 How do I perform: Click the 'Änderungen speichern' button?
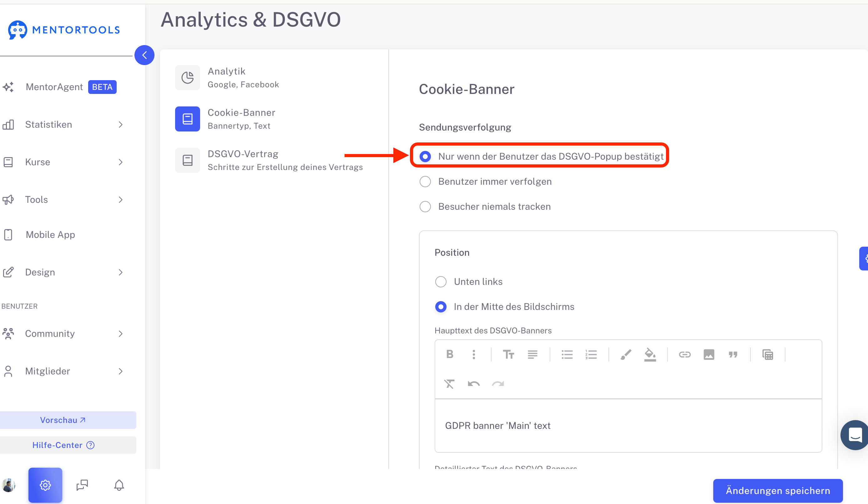tap(778, 491)
